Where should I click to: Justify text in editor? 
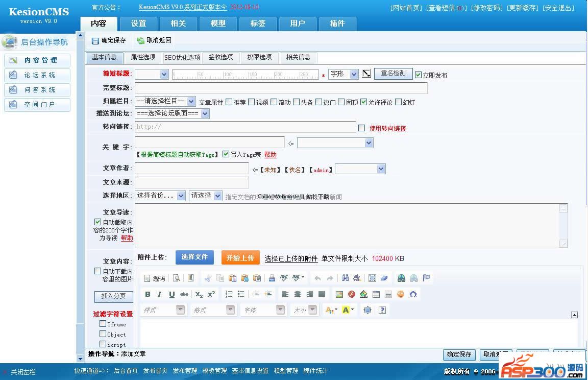pos(322,294)
